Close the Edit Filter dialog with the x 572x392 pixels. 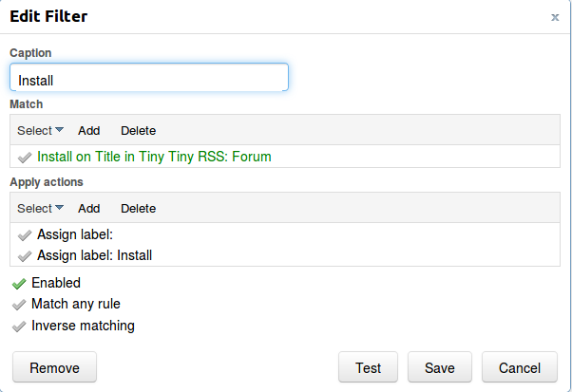[x=555, y=17]
